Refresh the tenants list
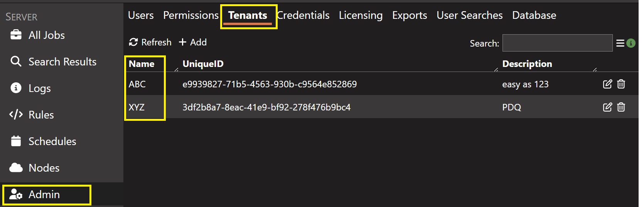 (150, 42)
